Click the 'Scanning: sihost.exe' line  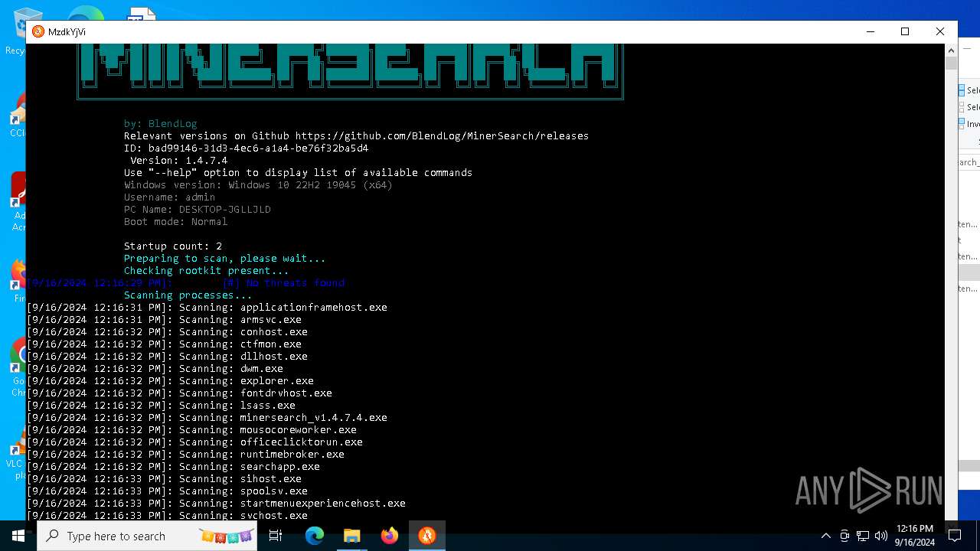(164, 478)
